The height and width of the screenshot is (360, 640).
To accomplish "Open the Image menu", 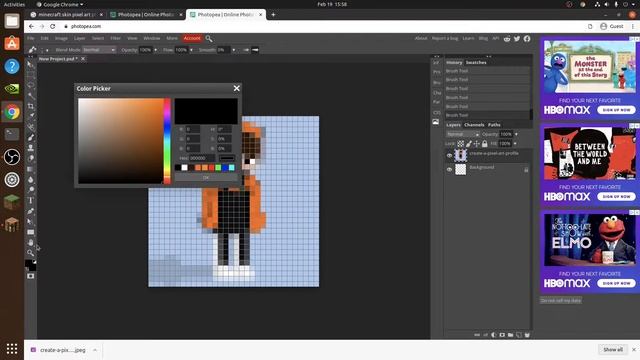I will point(61,38).
